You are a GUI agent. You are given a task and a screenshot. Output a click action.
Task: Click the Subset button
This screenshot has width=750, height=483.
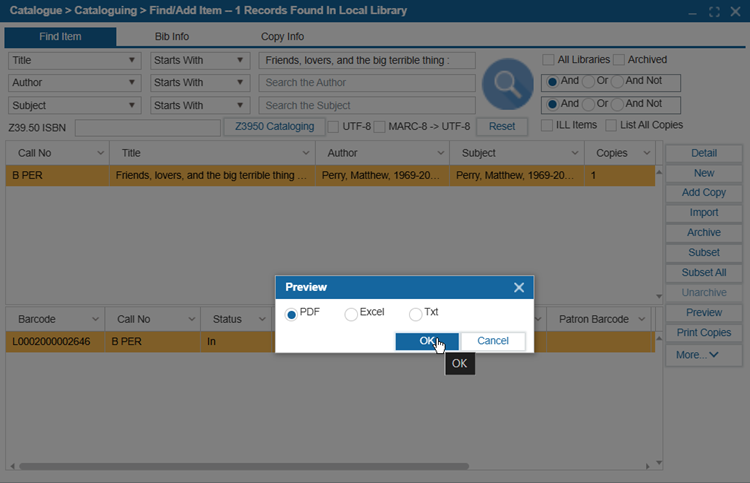tap(704, 252)
